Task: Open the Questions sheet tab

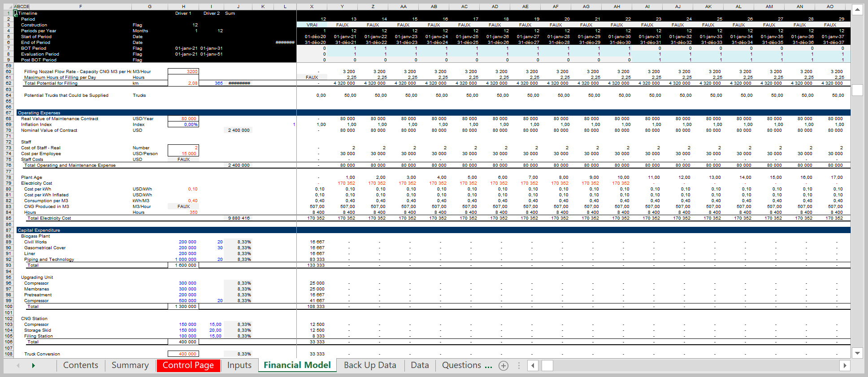Action: click(x=466, y=365)
